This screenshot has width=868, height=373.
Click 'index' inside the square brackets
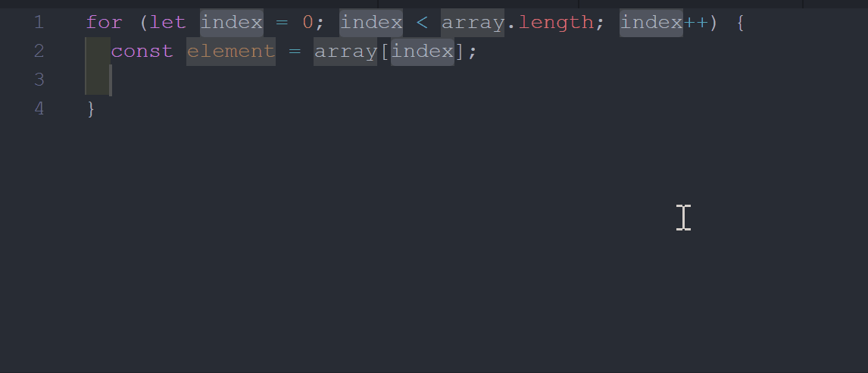coord(423,52)
